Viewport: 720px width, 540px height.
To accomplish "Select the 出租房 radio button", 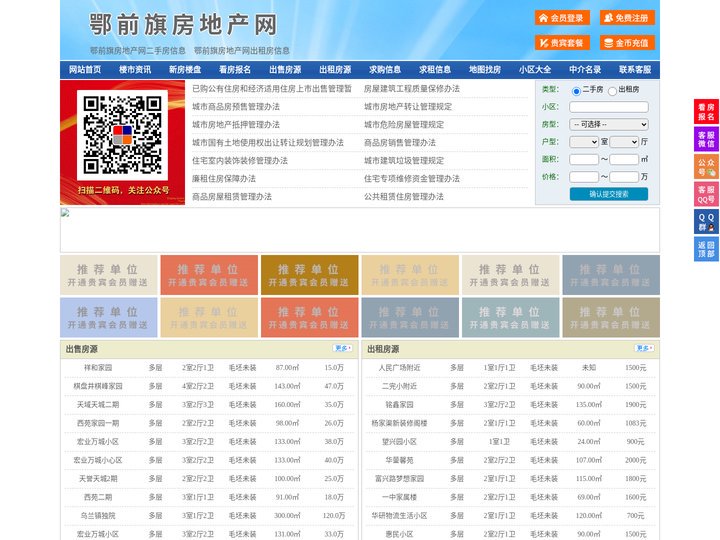I will click(x=612, y=91).
